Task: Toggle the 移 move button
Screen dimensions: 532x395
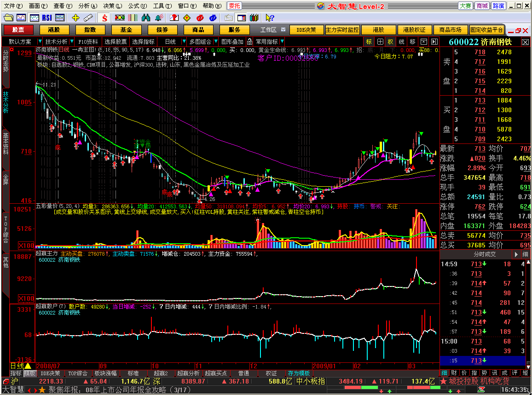Action: pyautogui.click(x=412, y=42)
